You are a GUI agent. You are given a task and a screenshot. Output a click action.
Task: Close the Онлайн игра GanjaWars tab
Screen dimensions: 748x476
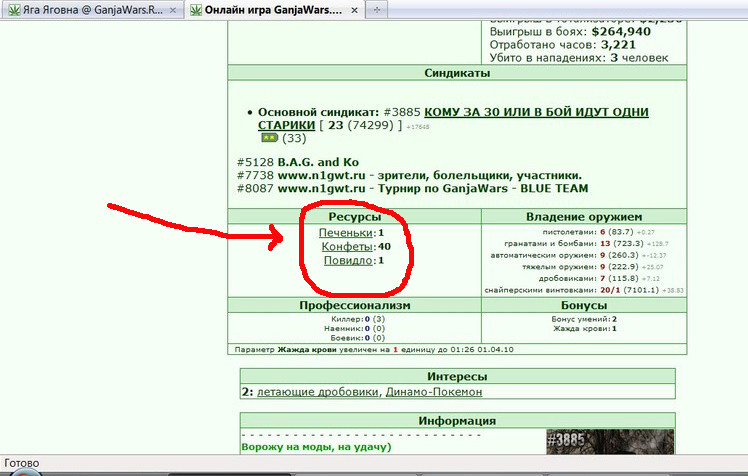pos(354,10)
